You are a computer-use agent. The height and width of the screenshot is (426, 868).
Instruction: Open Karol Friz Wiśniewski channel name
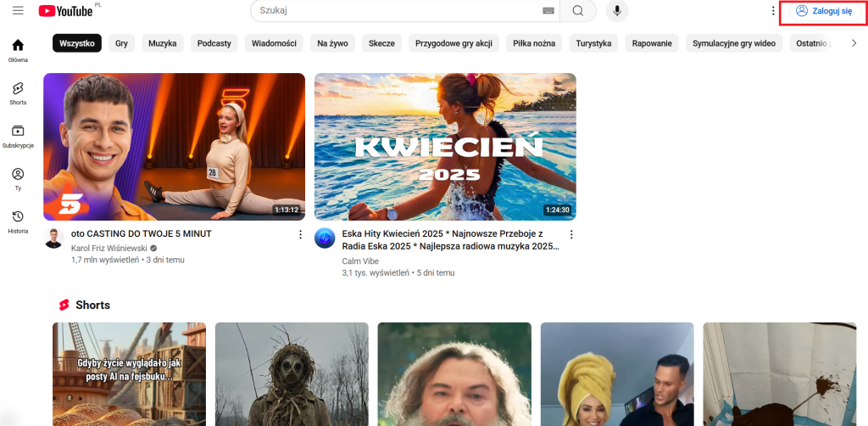point(110,248)
